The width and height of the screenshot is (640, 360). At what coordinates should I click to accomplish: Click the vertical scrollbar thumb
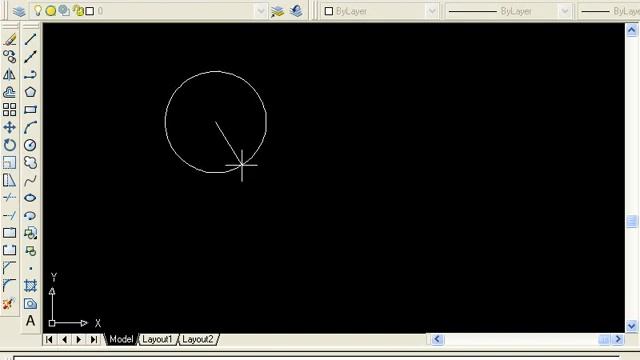(x=631, y=221)
